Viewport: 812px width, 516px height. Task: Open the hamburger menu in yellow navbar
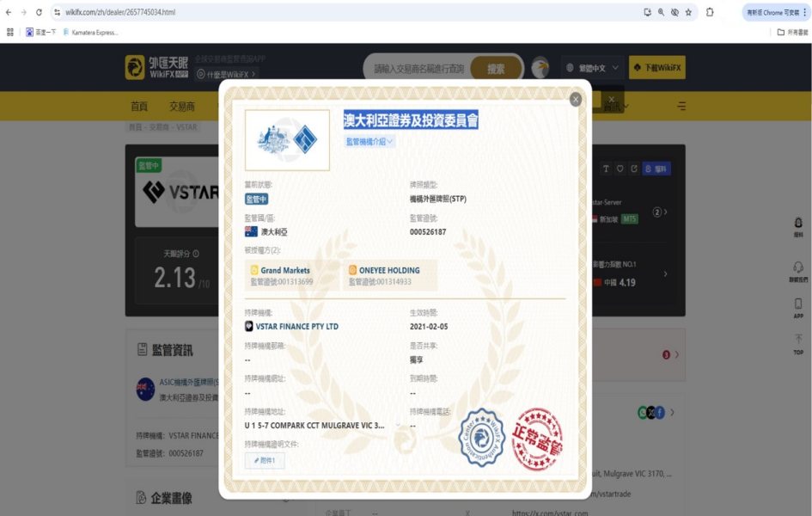pos(681,106)
